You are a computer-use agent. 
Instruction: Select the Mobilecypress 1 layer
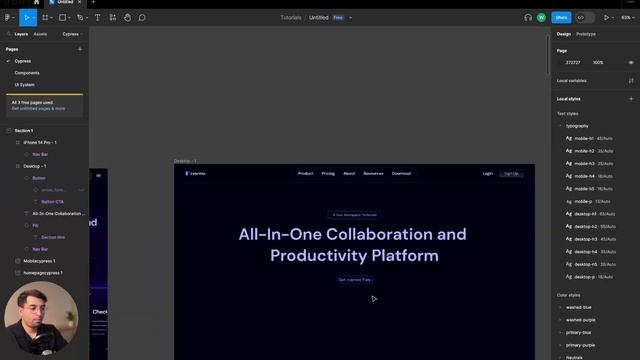(39, 261)
